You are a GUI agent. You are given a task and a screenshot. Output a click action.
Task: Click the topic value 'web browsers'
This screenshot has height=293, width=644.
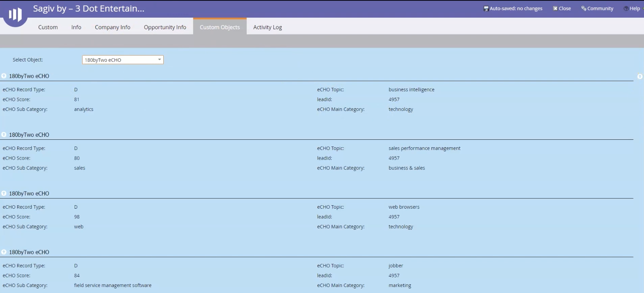point(404,207)
